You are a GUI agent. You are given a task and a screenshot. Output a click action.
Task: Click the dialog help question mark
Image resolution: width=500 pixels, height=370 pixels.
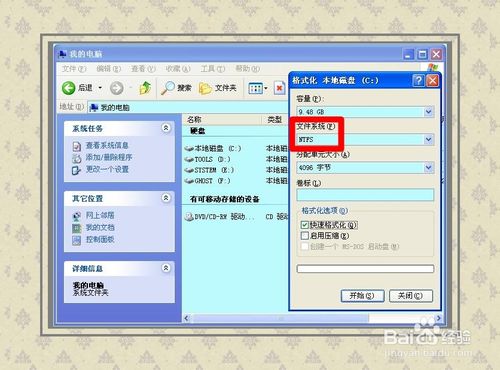pyautogui.click(x=418, y=81)
